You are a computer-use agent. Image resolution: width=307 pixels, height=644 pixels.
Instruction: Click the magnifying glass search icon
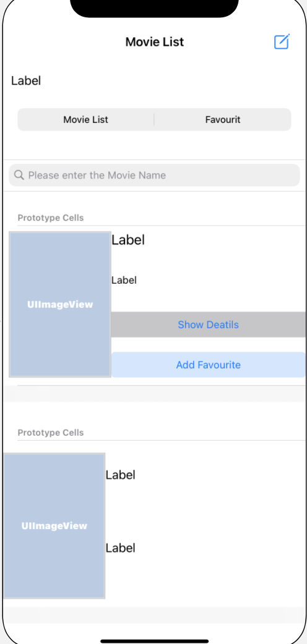point(19,175)
